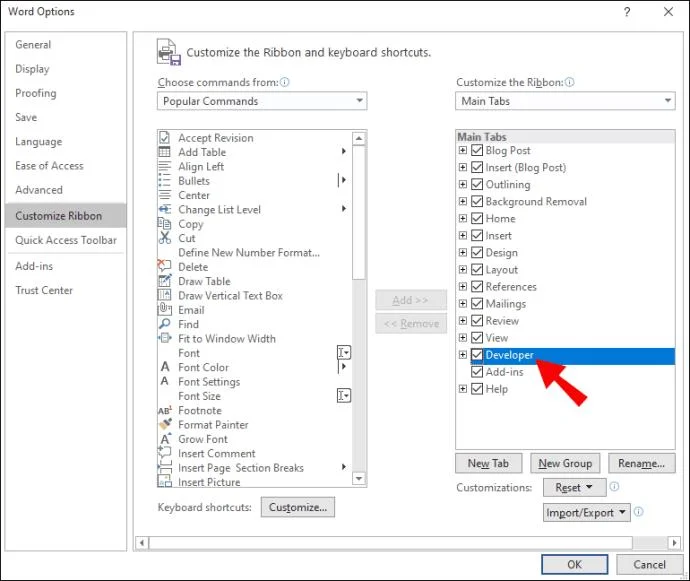Open the Choose commands from dropdown
The image size is (690, 581).
[262, 101]
